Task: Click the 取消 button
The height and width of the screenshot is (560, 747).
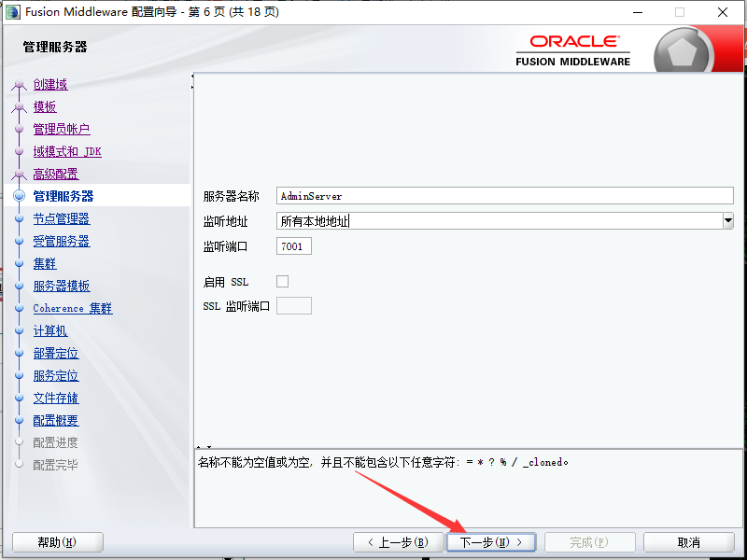Action: coord(688,542)
